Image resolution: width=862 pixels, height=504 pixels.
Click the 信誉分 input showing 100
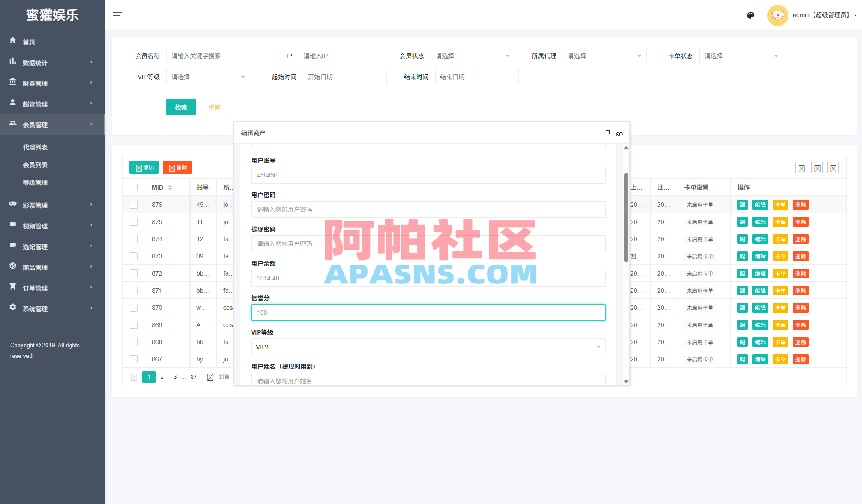(428, 313)
